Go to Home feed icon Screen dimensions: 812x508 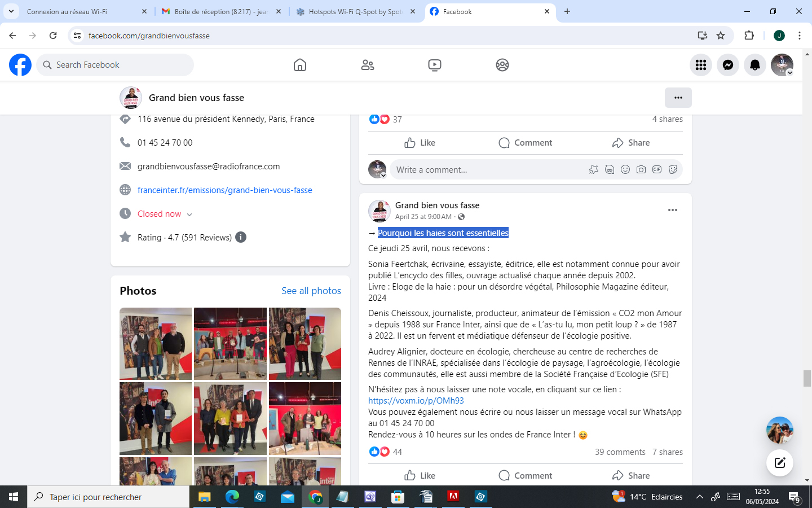coord(300,65)
